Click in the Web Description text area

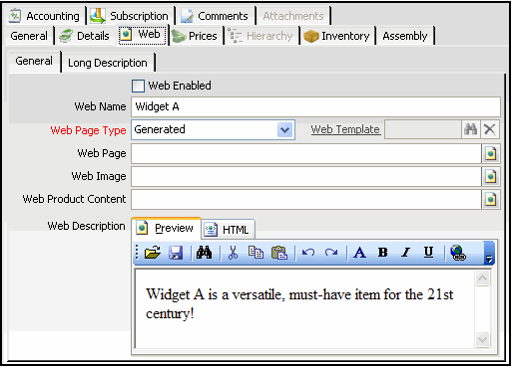[305, 308]
